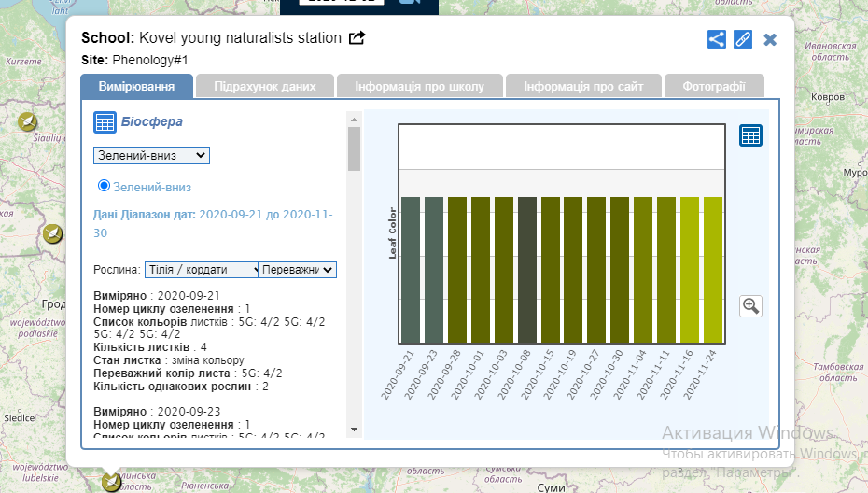
Task: Go to the Фотографії tab
Action: tap(713, 87)
